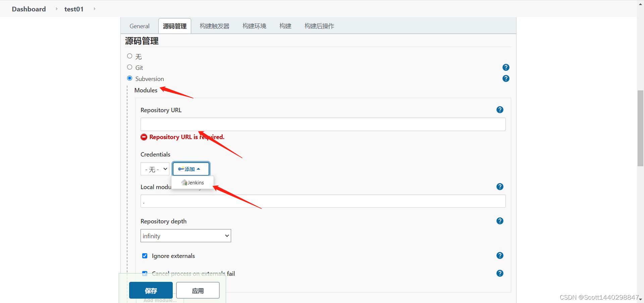Click the Credentials label
Viewport: 644px width, 303px height.
(x=155, y=155)
